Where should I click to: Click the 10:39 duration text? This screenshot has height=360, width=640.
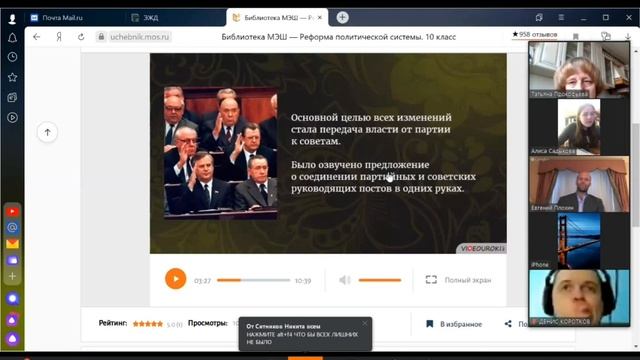click(303, 281)
